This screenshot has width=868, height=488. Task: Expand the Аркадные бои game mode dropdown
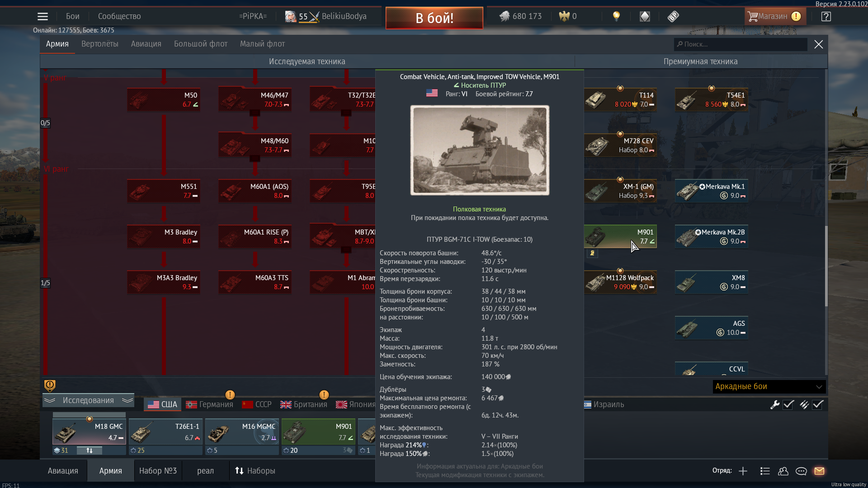769,386
